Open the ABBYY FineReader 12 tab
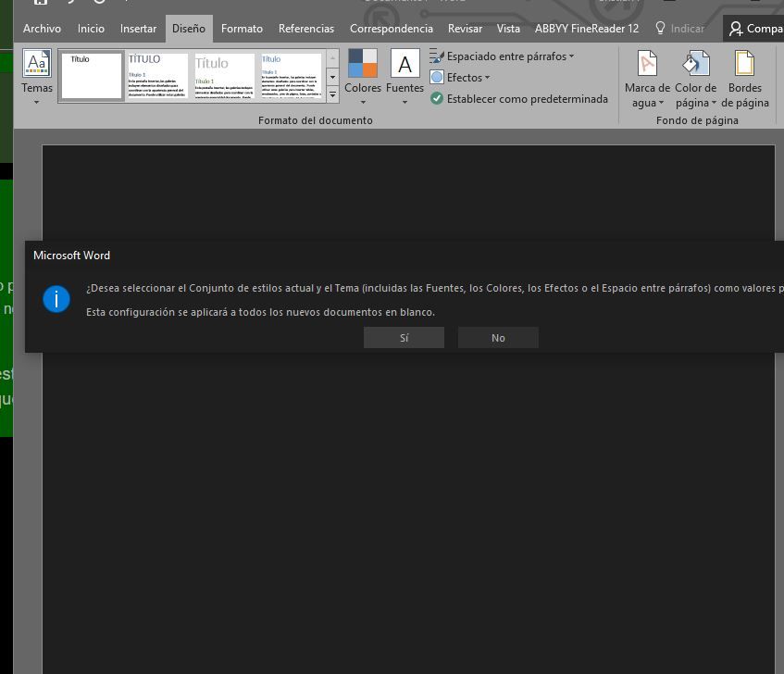Viewport: 784px width, 674px height. click(587, 29)
